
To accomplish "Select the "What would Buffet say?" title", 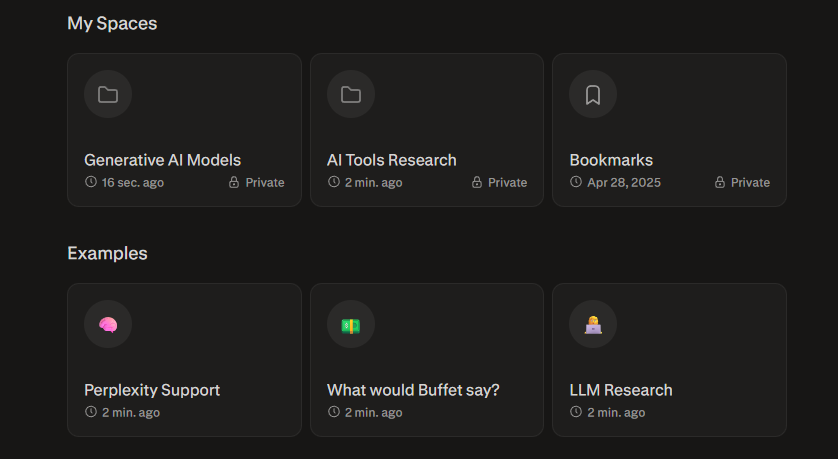I will 413,390.
